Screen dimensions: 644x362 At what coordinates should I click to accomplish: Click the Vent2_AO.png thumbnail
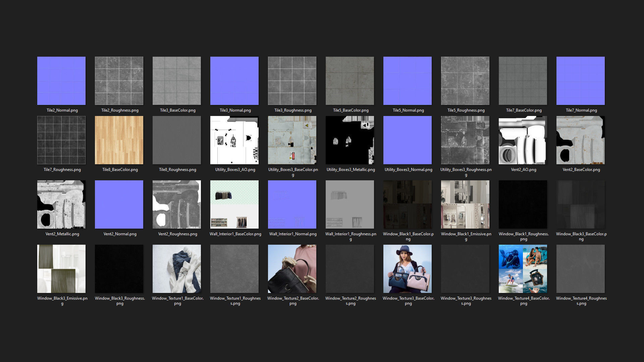click(523, 140)
